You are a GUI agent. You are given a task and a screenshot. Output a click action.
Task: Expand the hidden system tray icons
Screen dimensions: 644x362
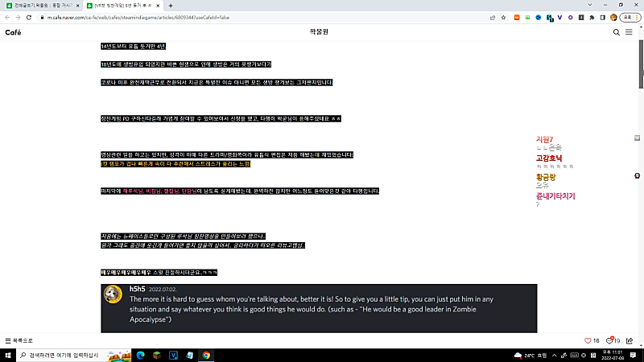pyautogui.click(x=554, y=356)
